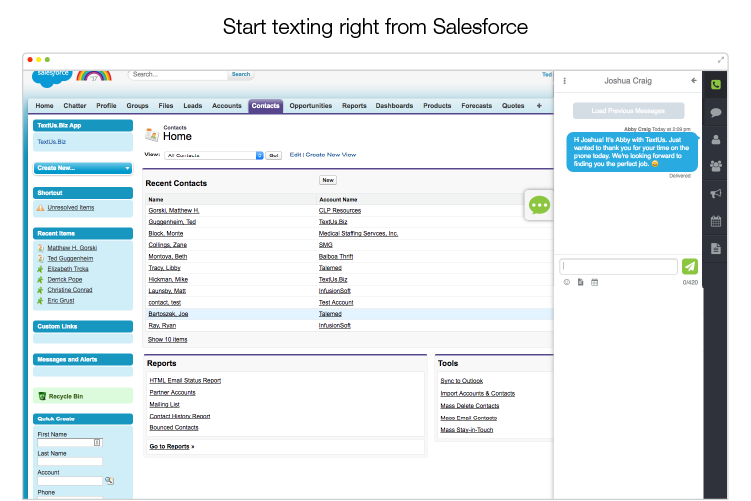Send message with green paper plane button

pos(690,266)
